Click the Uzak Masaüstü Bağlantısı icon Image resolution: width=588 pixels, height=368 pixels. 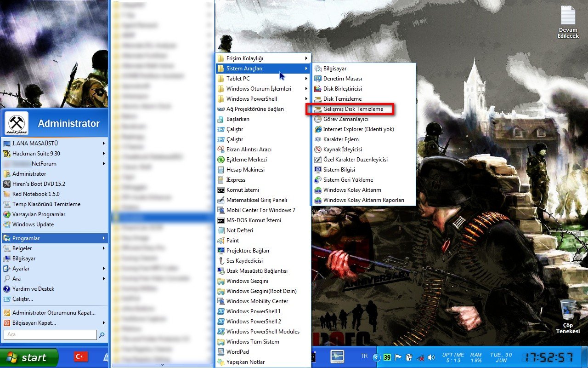[221, 271]
